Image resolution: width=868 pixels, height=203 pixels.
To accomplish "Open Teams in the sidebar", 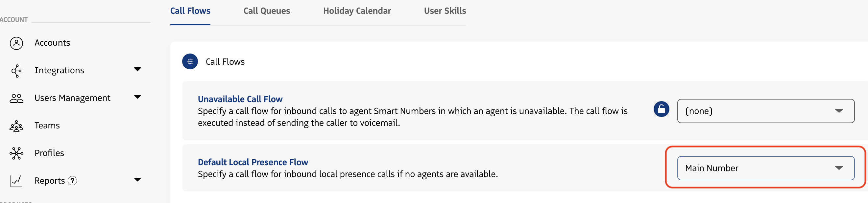I will 47,125.
